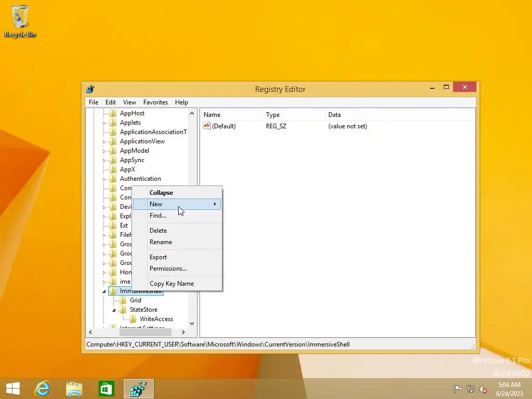This screenshot has width=532, height=399.
Task: Click the tree scroll left arrow
Action: (90, 332)
